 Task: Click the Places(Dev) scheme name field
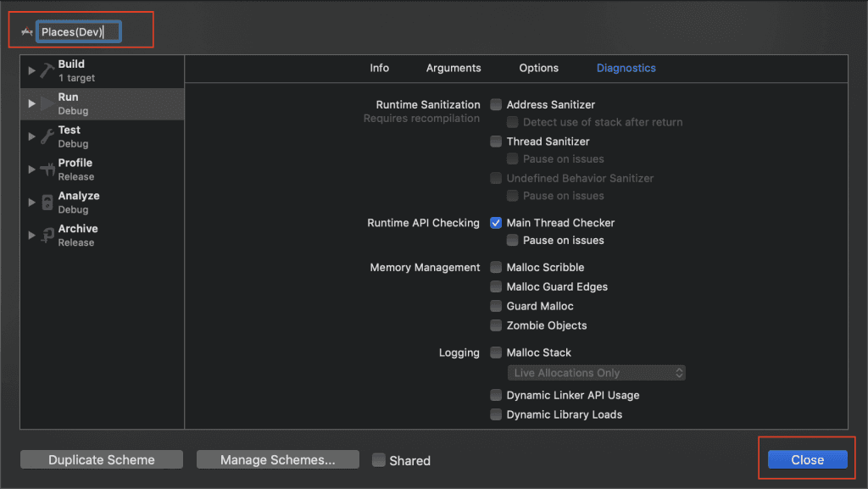pyautogui.click(x=79, y=31)
